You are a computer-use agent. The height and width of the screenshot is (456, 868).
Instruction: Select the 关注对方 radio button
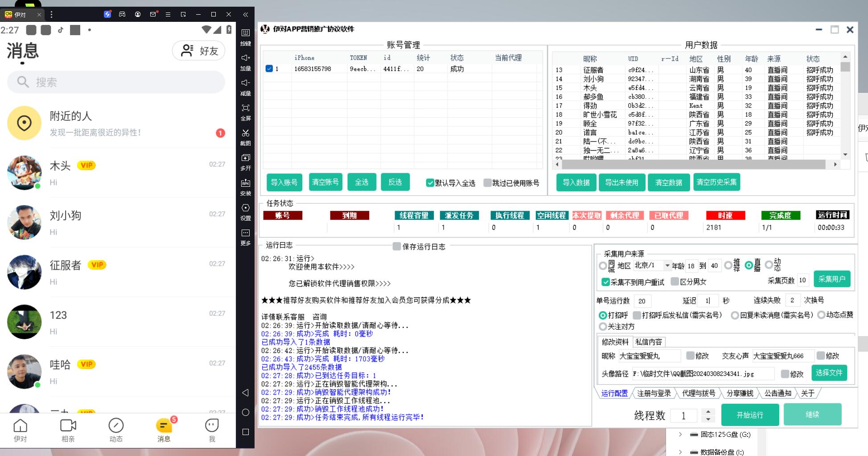[603, 327]
